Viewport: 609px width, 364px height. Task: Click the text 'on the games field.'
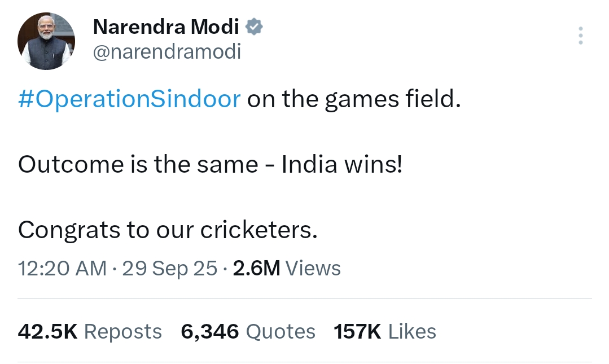[x=354, y=99]
